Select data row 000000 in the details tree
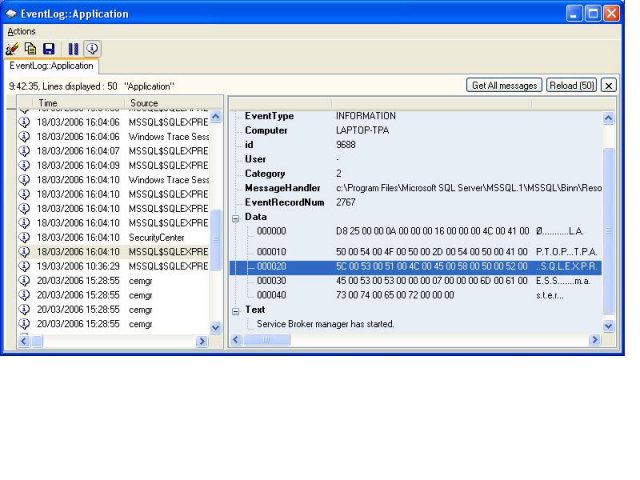The height and width of the screenshot is (480, 640). pos(416,231)
